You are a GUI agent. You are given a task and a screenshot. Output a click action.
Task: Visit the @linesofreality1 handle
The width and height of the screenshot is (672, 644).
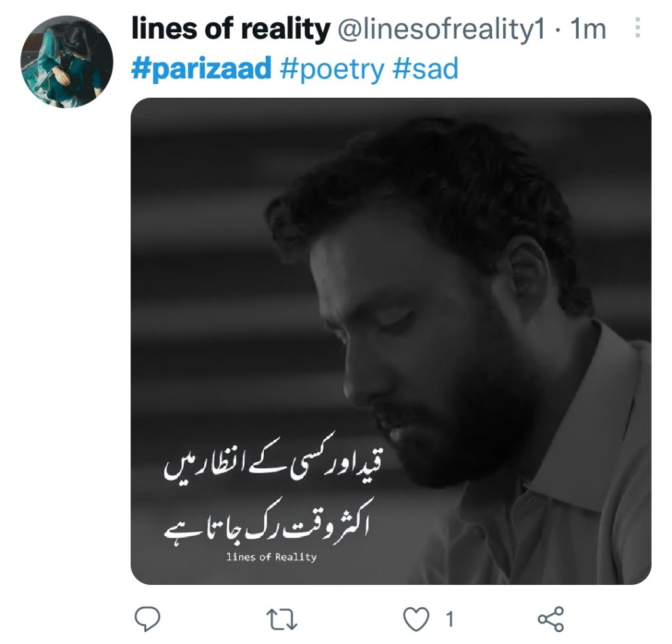point(442,29)
